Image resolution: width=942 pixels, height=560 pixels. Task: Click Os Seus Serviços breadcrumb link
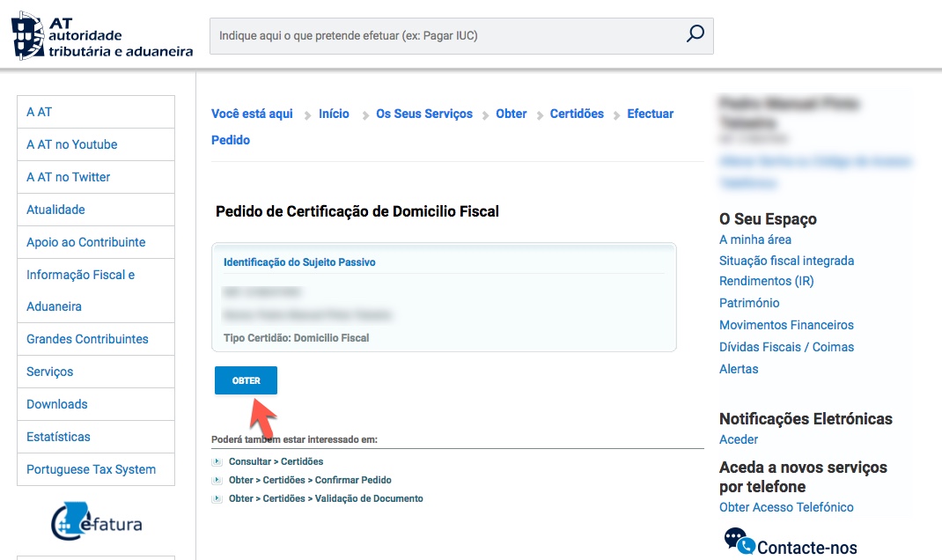point(424,114)
